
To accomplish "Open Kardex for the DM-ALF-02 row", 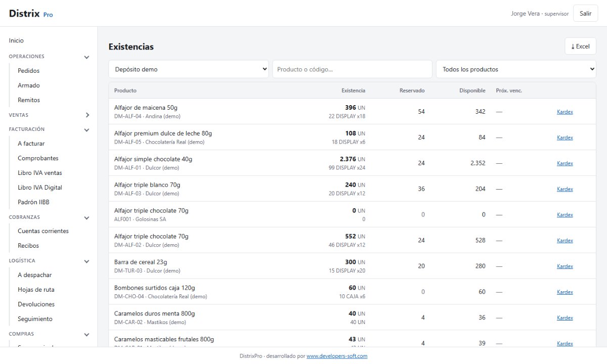I will (565, 241).
